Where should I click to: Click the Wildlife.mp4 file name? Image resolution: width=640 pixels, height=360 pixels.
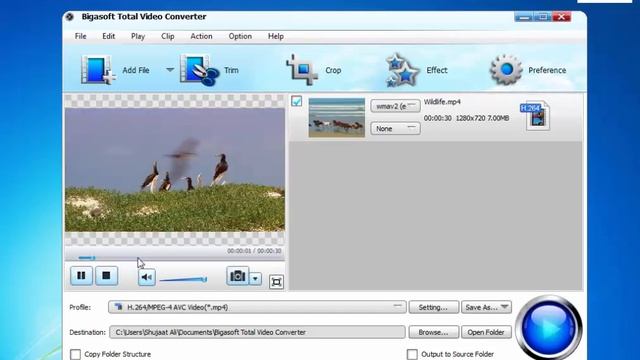pos(442,102)
